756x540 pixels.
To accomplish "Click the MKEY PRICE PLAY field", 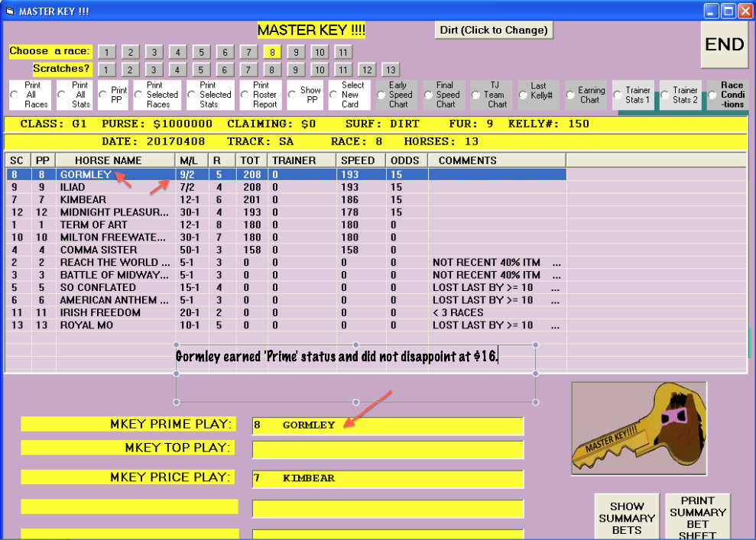I will pyautogui.click(x=388, y=479).
